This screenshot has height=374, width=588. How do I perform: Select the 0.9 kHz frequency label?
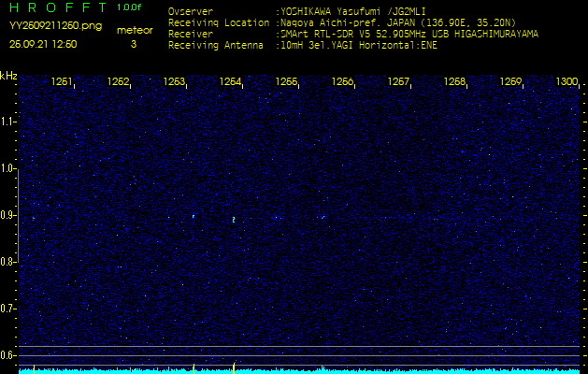click(8, 215)
